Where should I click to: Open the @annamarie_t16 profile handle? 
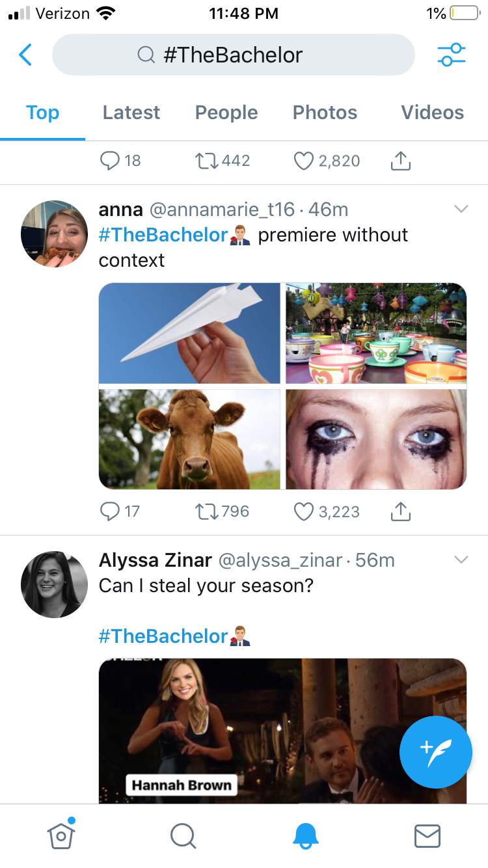click(222, 210)
